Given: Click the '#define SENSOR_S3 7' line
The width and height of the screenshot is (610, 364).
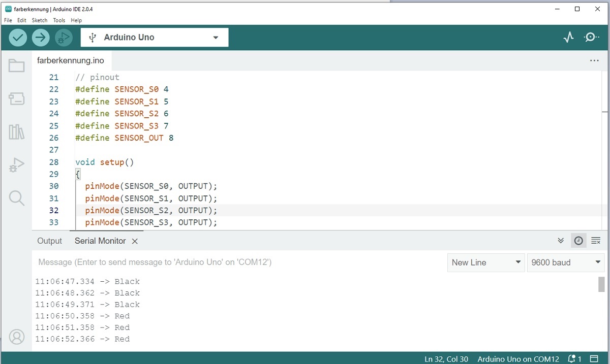Looking at the screenshot, I should click(122, 126).
